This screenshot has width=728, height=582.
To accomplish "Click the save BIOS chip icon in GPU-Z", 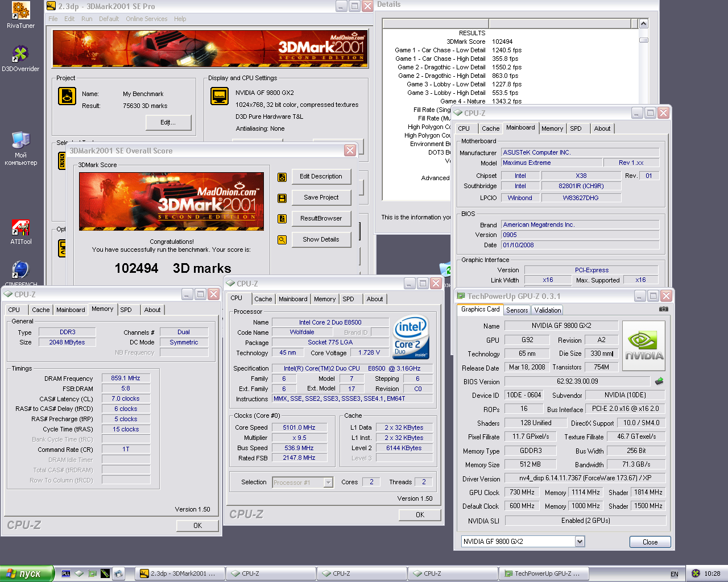I will [x=659, y=381].
